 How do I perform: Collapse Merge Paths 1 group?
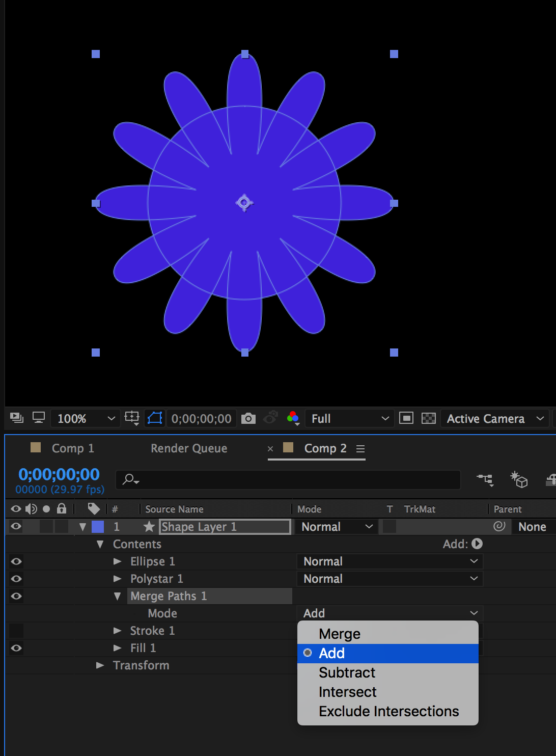pyautogui.click(x=117, y=596)
